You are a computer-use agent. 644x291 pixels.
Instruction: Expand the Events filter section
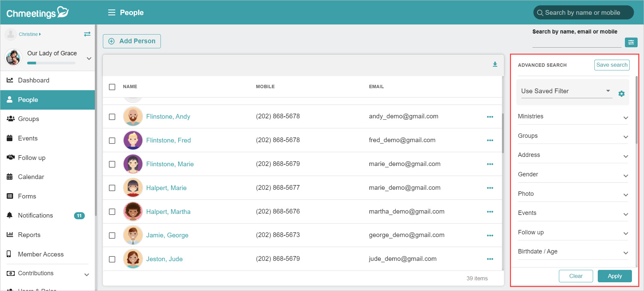click(573, 213)
